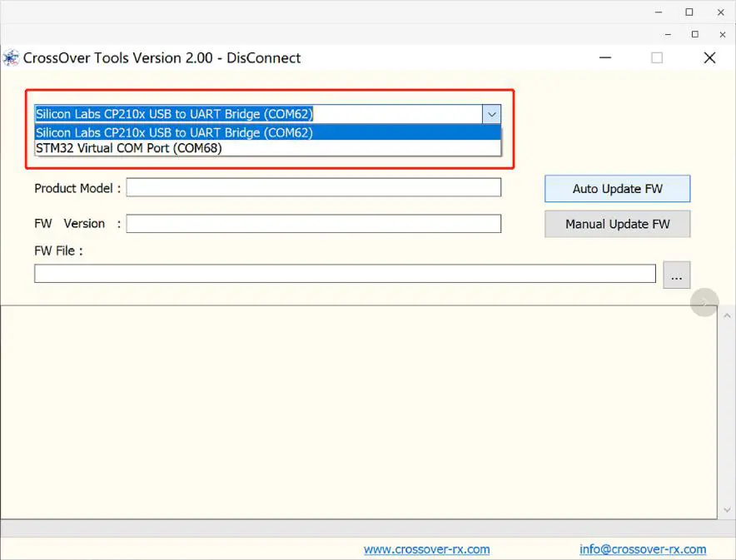The image size is (736, 560).
Task: Minimize the CrossOver Tools window
Action: coord(605,57)
